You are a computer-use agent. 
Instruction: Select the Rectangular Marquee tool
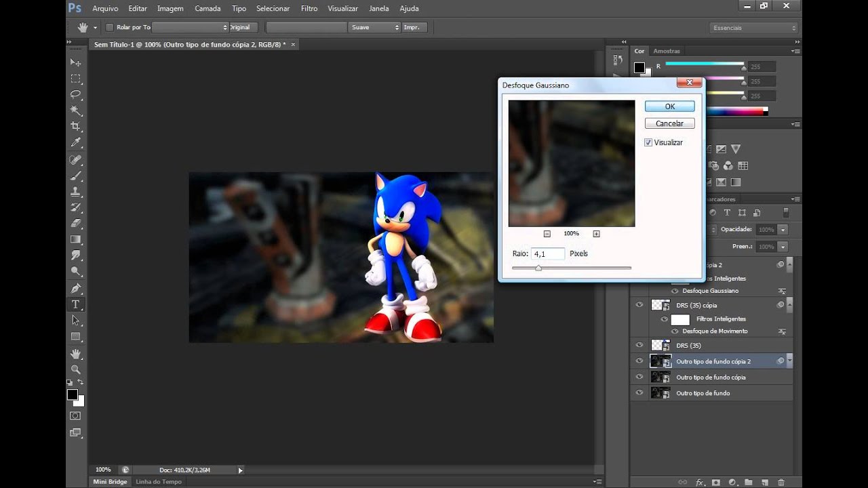coord(76,79)
